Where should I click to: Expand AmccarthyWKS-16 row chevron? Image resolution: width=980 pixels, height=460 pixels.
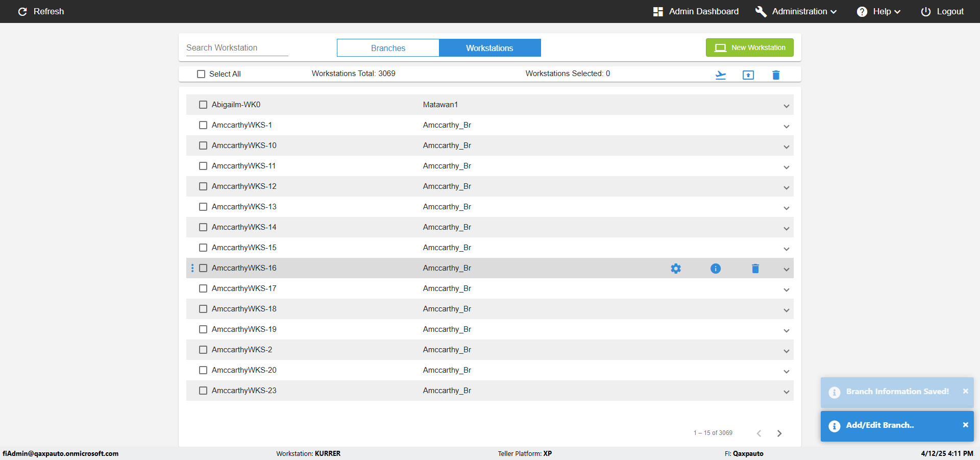click(x=787, y=270)
